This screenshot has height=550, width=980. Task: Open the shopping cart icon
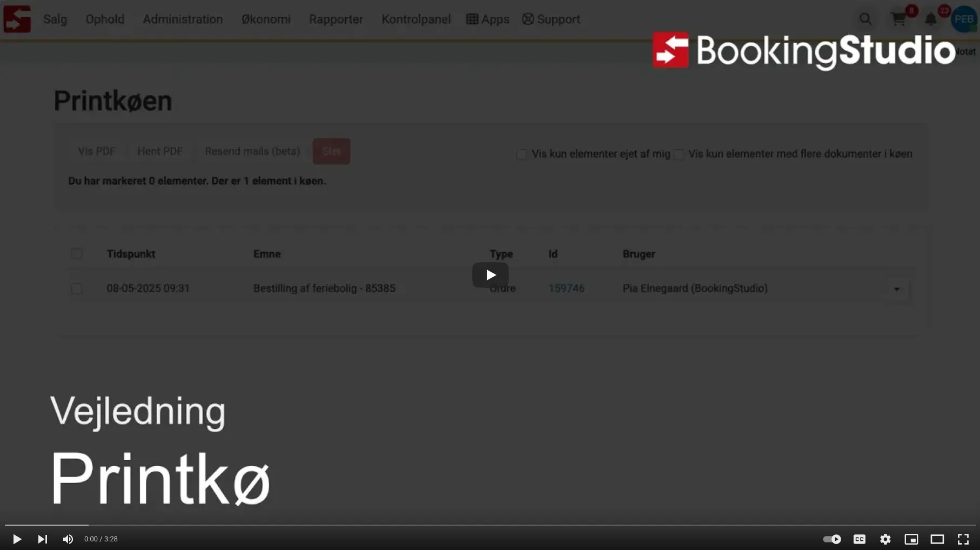(898, 19)
